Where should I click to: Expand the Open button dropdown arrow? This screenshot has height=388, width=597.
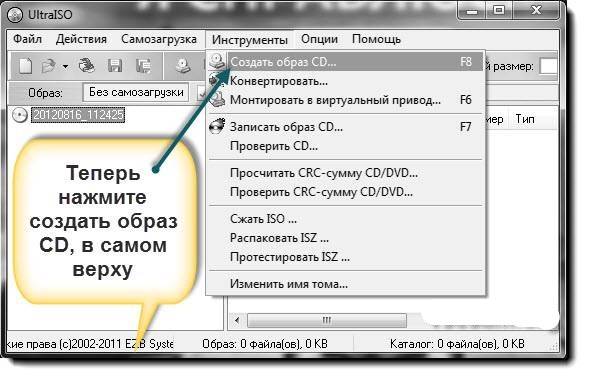click(65, 67)
